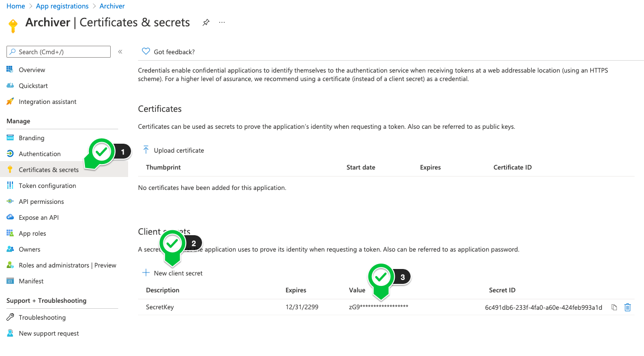Click the key icon beside Archiver title
This screenshot has width=644, height=356.
pyautogui.click(x=13, y=25)
